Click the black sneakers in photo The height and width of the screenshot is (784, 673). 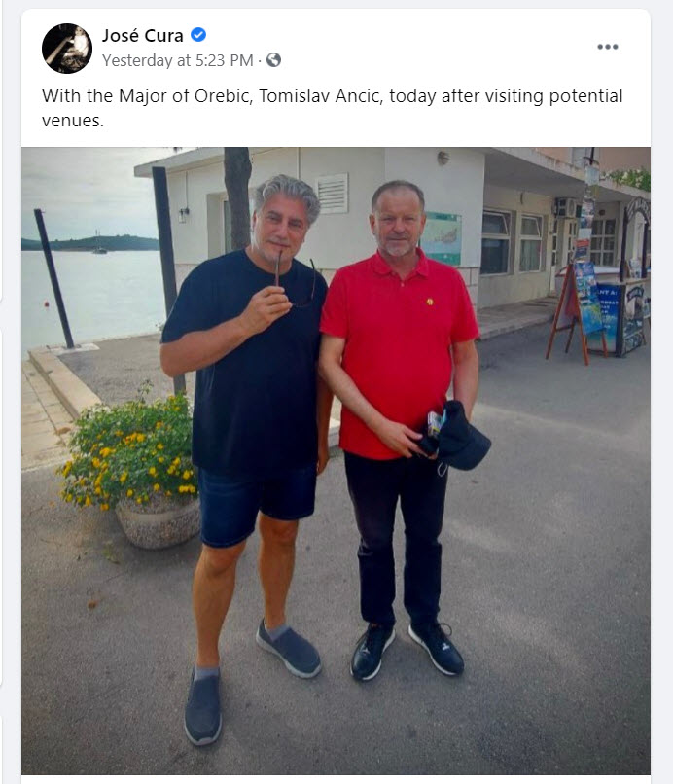[x=407, y=650]
